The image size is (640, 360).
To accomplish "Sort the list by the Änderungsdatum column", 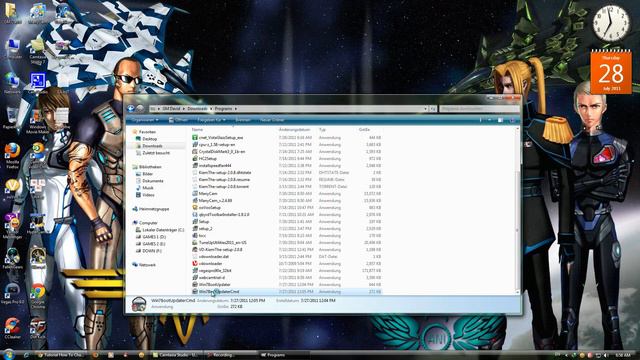I will click(x=294, y=129).
